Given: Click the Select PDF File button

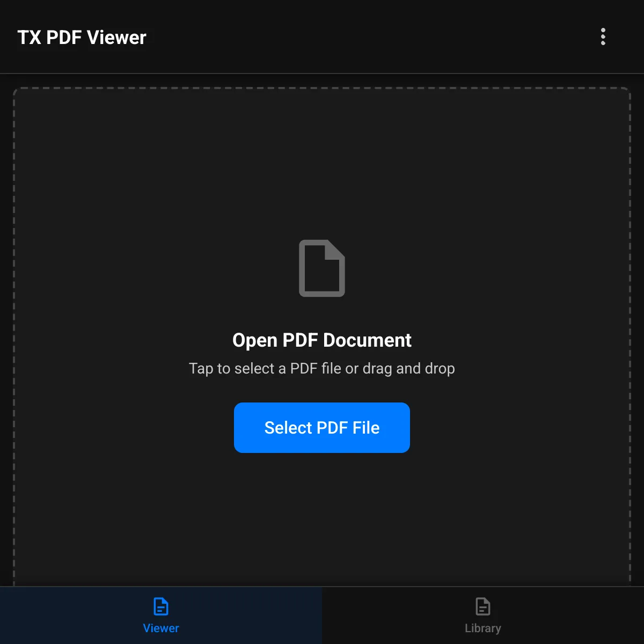Looking at the screenshot, I should 322,428.
